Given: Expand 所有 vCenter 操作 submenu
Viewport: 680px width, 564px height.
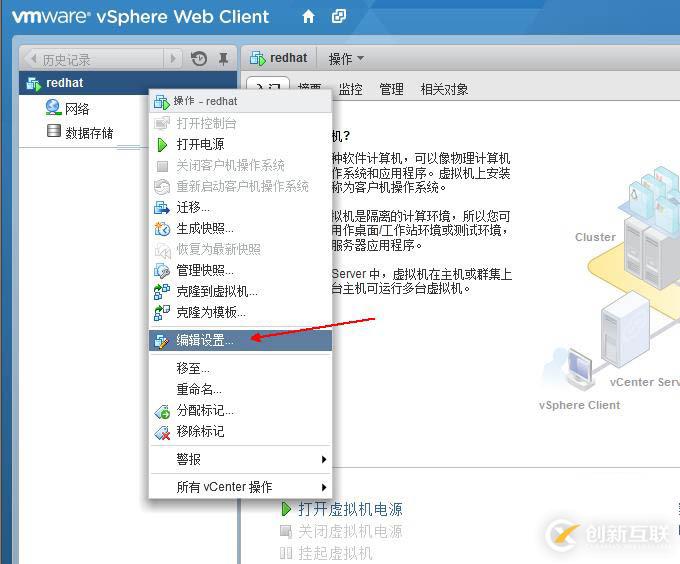Looking at the screenshot, I should 241,487.
